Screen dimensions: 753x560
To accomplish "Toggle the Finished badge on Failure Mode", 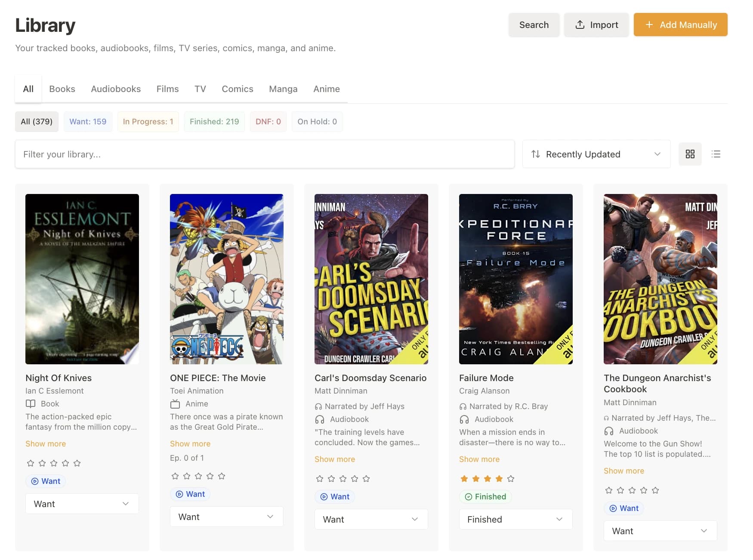I will point(485,496).
